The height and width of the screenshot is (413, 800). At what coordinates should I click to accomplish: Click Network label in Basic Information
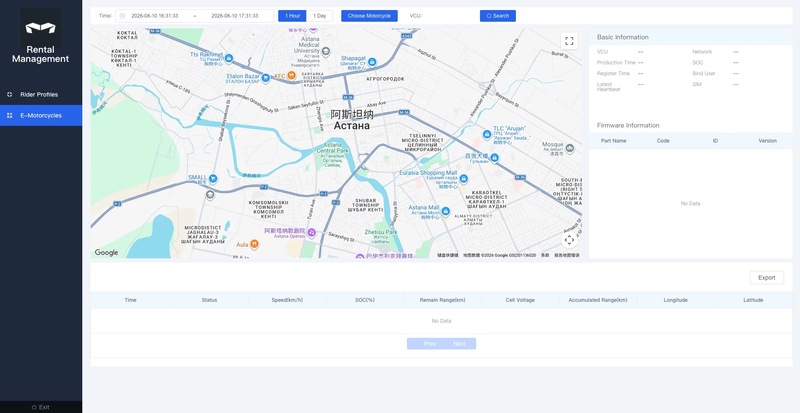coord(702,52)
